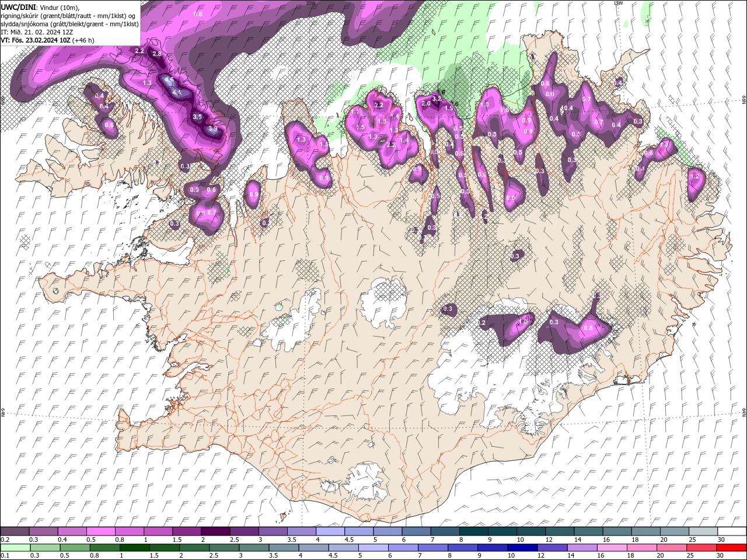Pick the white 30+ swatch in the snow scale
Image resolution: width=747 pixels, height=560 pixels.
tap(731, 531)
